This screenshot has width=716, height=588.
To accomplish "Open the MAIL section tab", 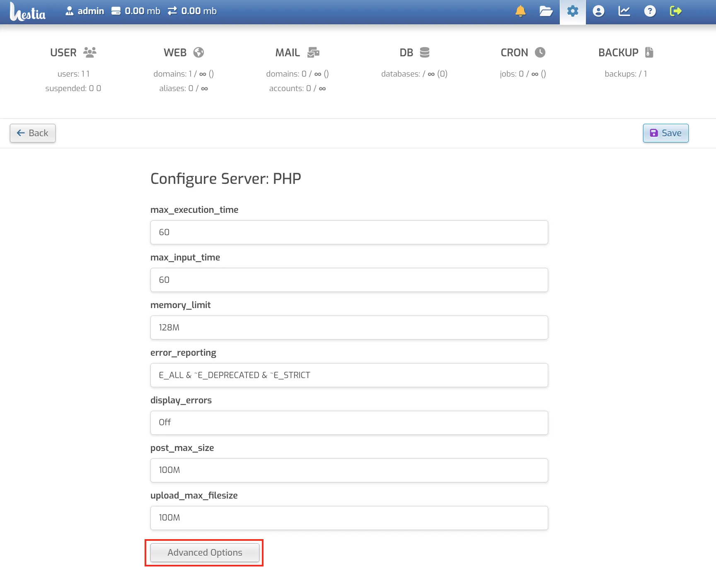I will [297, 53].
